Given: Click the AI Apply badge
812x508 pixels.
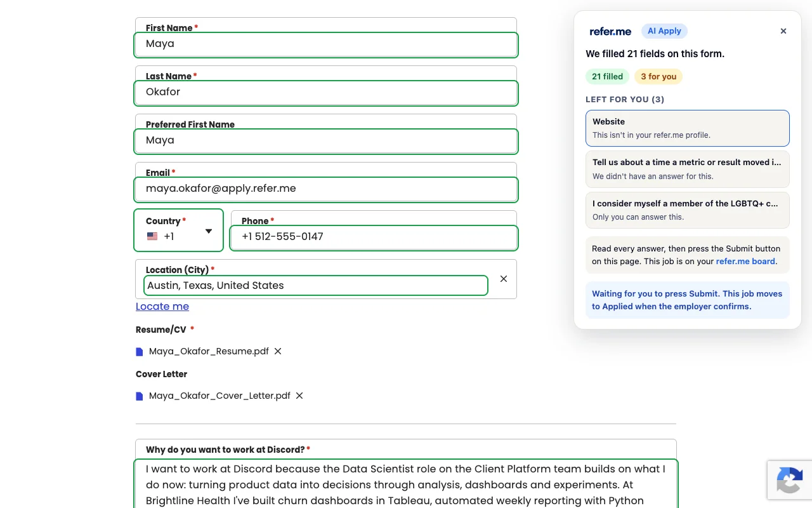Looking at the screenshot, I should pyautogui.click(x=664, y=31).
